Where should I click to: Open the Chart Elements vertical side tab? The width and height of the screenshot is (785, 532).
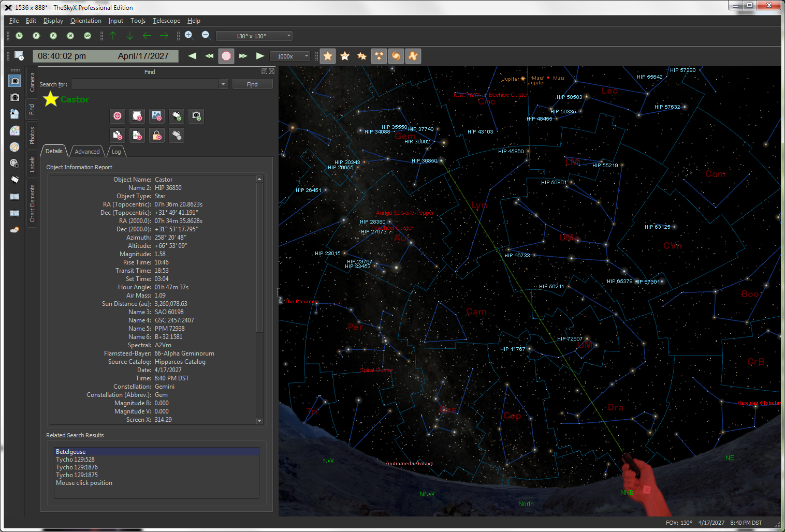point(32,203)
